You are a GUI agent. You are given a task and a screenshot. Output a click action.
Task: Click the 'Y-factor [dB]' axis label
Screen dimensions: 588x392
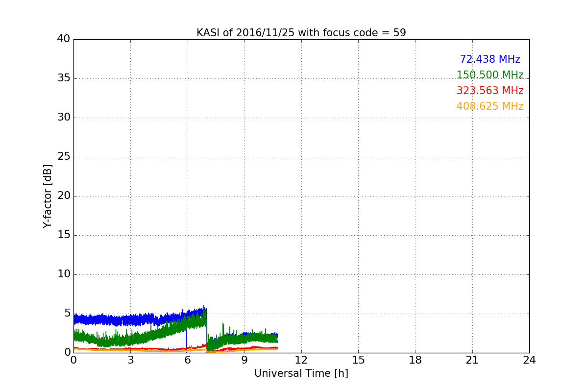pos(47,196)
